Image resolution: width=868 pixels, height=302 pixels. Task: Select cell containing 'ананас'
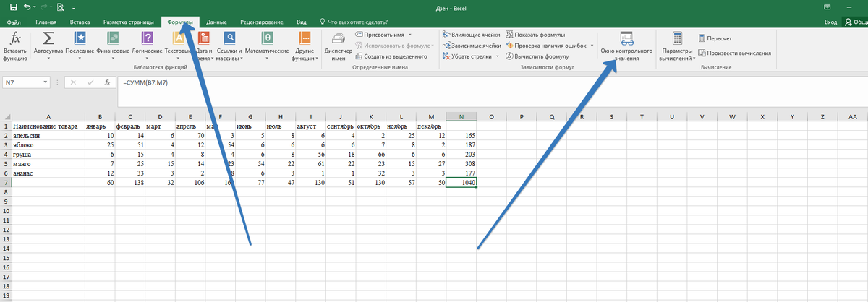point(48,173)
